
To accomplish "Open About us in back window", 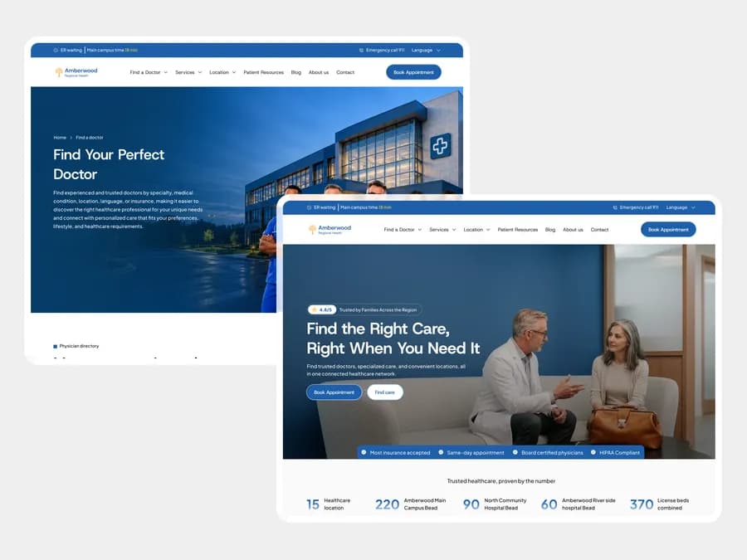I will tap(319, 72).
